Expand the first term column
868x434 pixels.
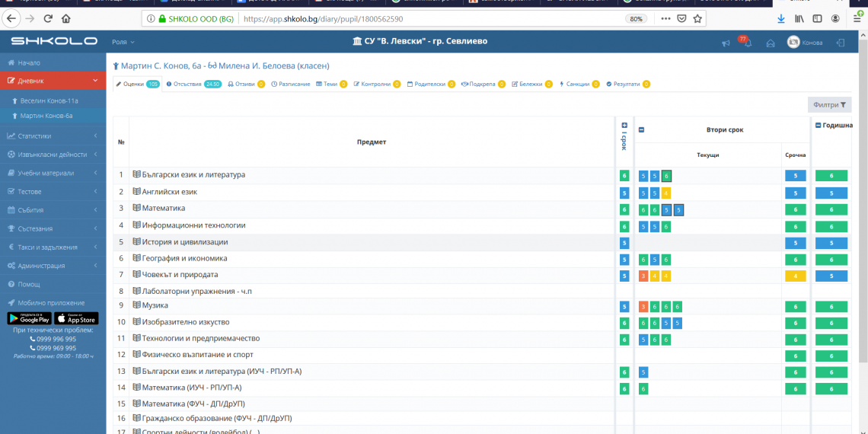click(624, 126)
